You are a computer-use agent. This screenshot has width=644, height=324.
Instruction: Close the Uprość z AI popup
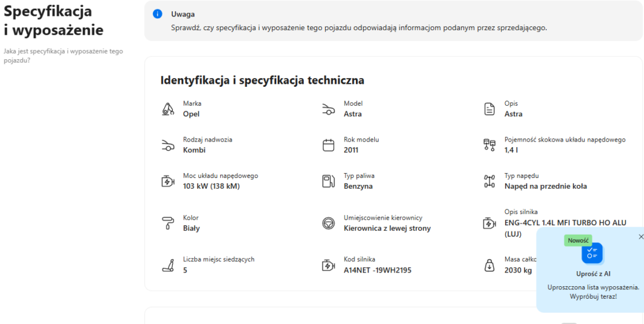(x=641, y=237)
